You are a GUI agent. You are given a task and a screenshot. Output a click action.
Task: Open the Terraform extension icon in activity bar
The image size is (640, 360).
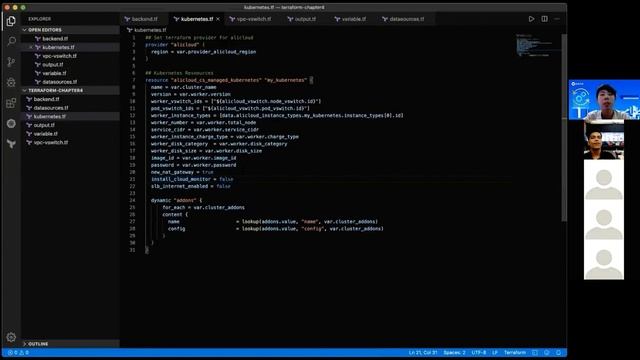(11, 144)
